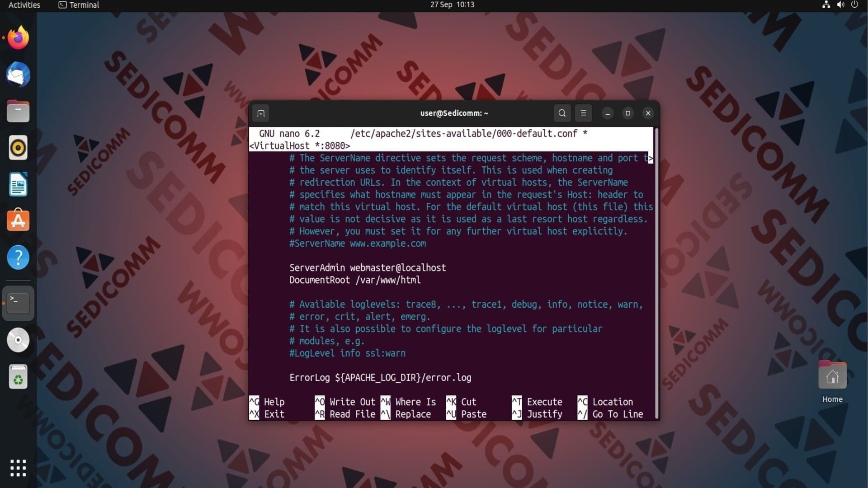Click the terminal vertical scrollbar

tap(656, 273)
